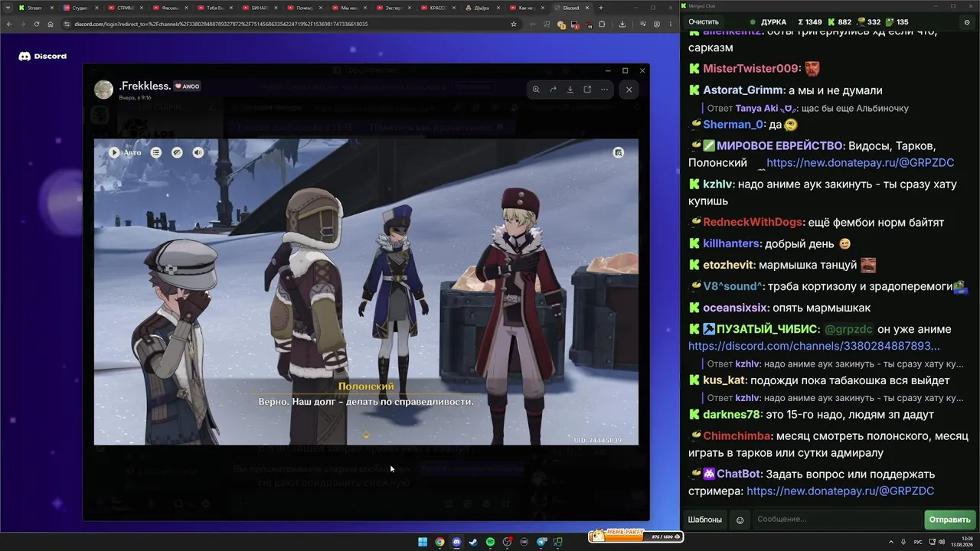Open discord.com channels link in chat

[814, 346]
